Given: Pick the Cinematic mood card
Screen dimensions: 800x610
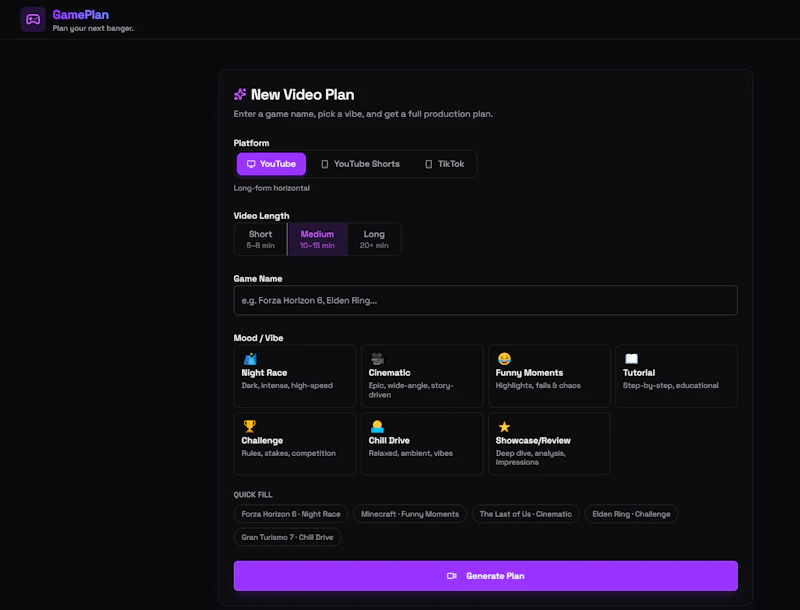Looking at the screenshot, I should click(422, 376).
